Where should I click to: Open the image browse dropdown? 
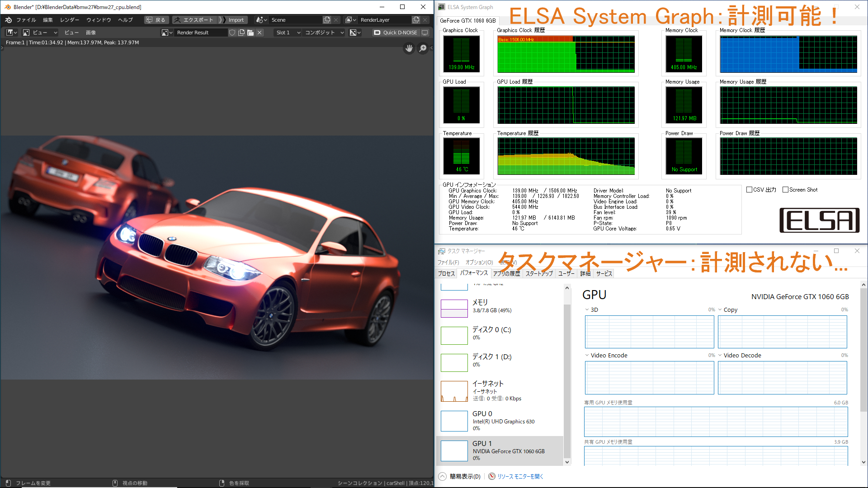coord(167,33)
